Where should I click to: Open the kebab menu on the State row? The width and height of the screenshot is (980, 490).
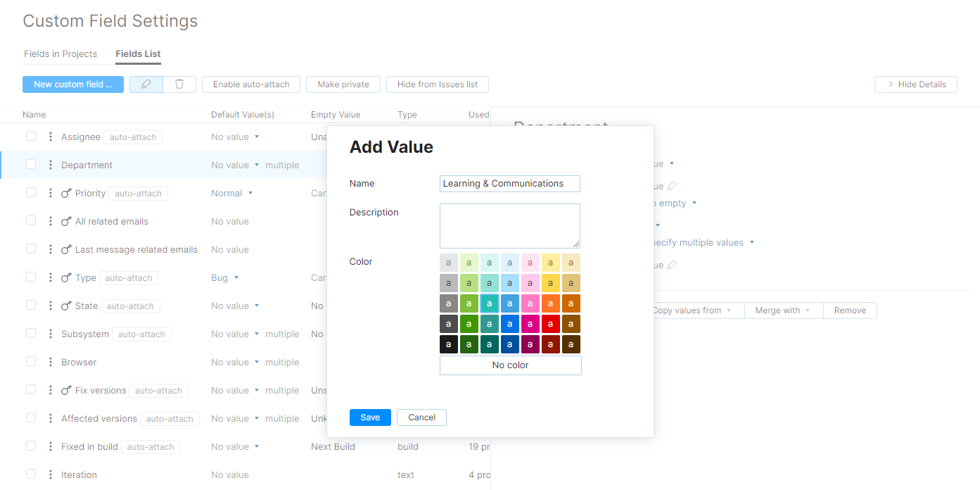coord(50,306)
